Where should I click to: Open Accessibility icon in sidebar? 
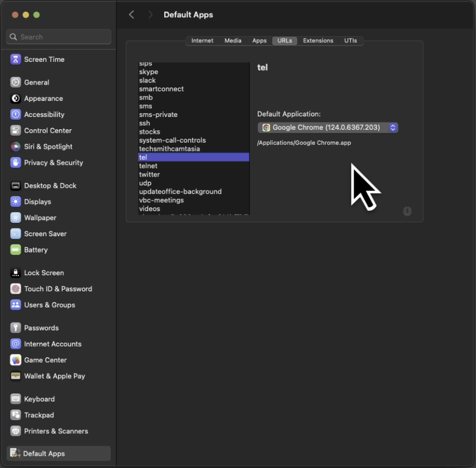pos(16,115)
